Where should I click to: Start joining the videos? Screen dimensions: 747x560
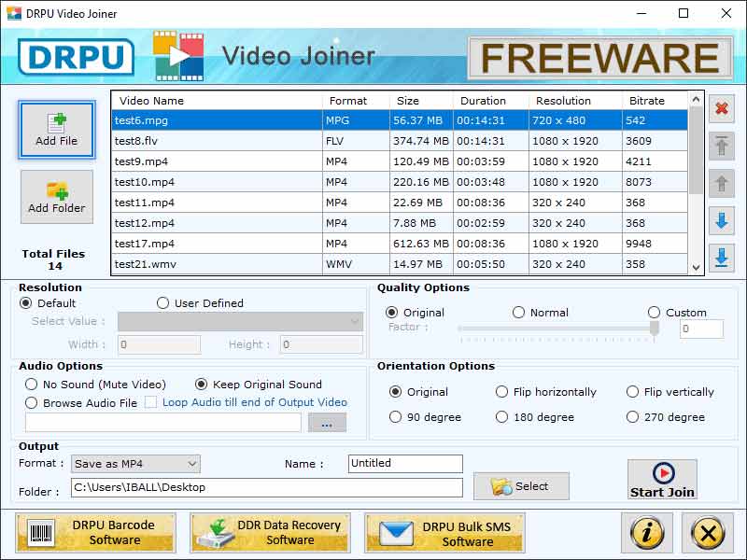pos(661,479)
